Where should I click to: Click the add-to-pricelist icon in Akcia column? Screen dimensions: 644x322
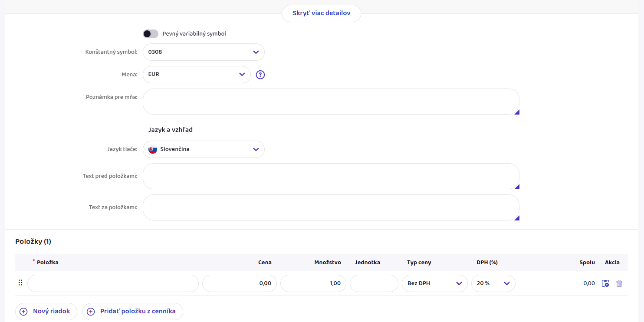(x=605, y=283)
